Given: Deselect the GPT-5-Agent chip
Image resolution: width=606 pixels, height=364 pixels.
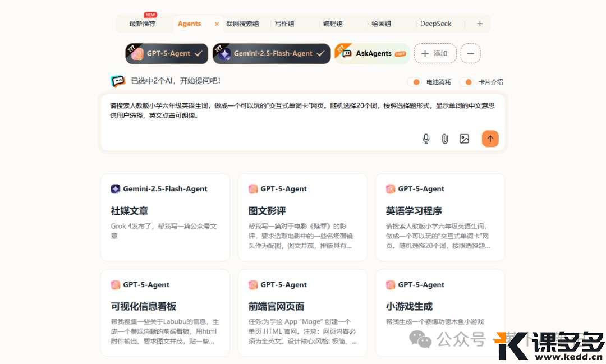Looking at the screenshot, I should (167, 53).
